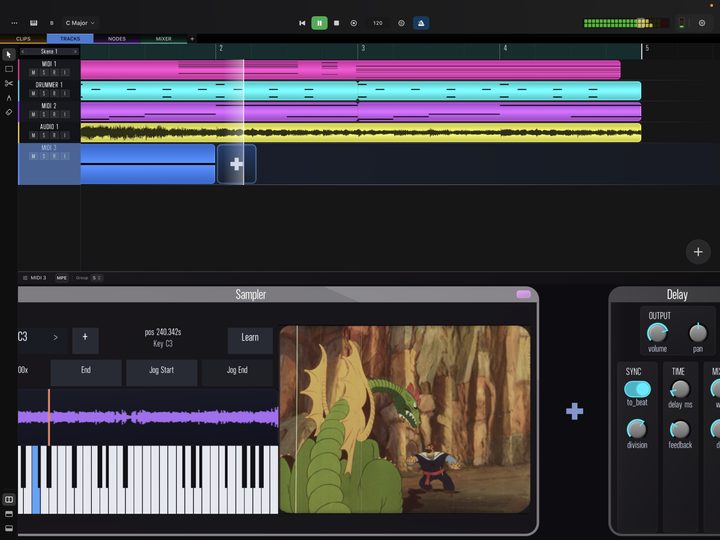Start recording with the record button
The image size is (720, 540).
[354, 23]
